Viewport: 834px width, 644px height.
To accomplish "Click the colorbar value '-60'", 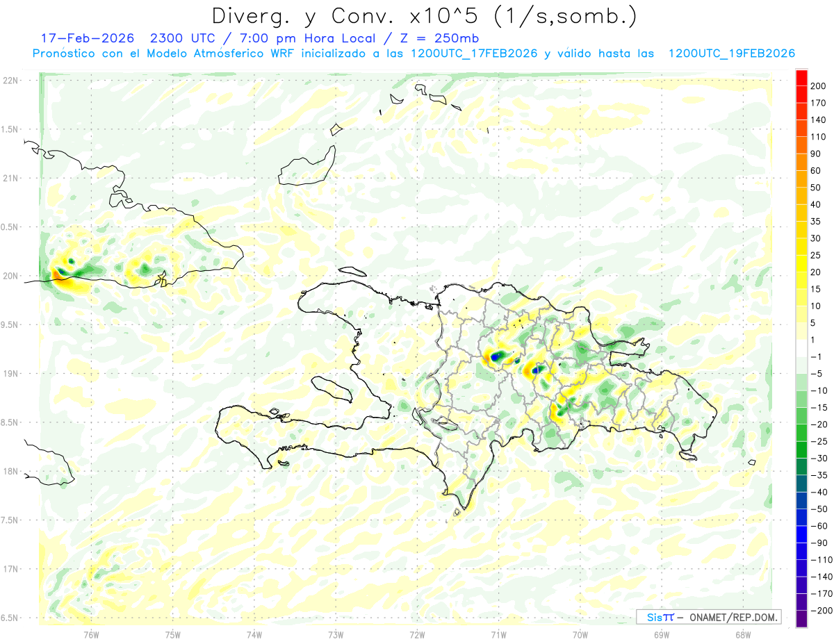I will [821, 527].
